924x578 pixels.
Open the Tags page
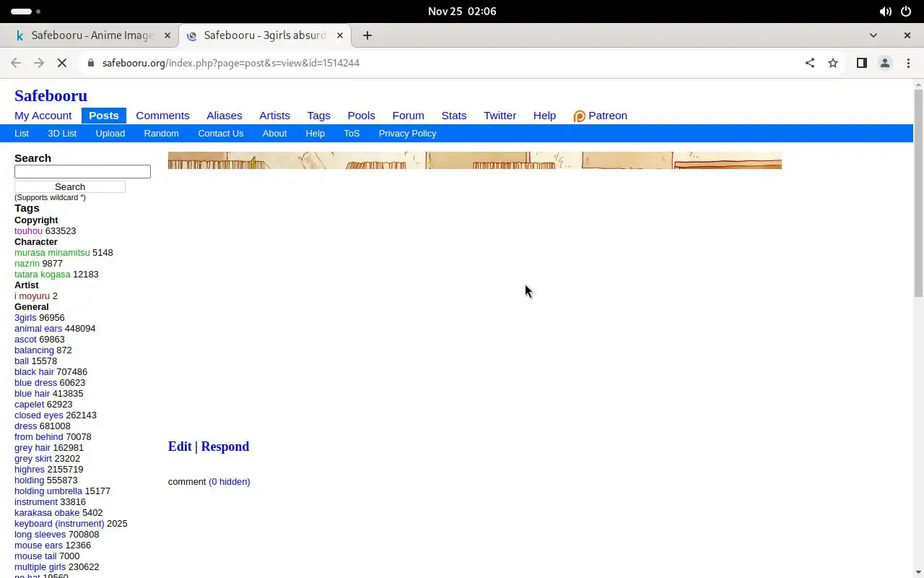(x=318, y=116)
